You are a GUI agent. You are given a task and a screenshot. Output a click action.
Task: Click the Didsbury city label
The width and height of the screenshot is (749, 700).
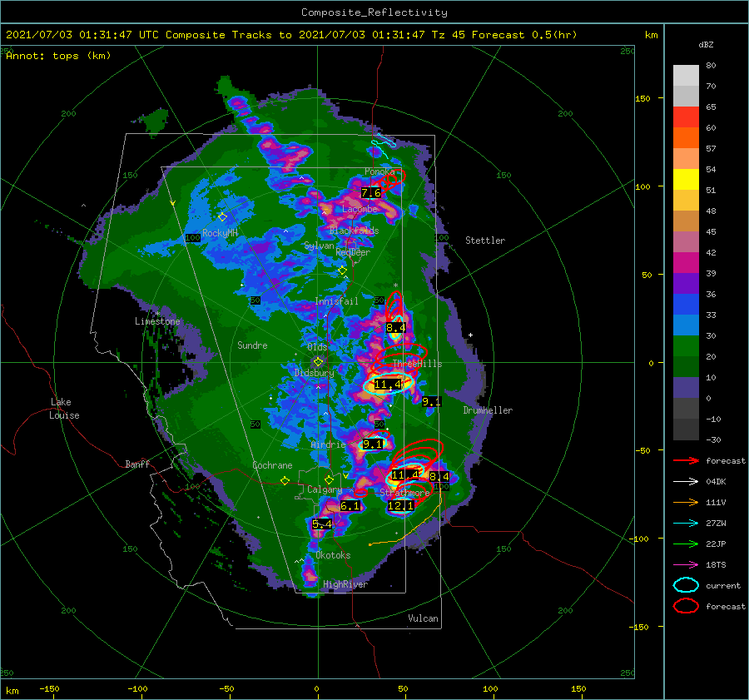(x=315, y=373)
